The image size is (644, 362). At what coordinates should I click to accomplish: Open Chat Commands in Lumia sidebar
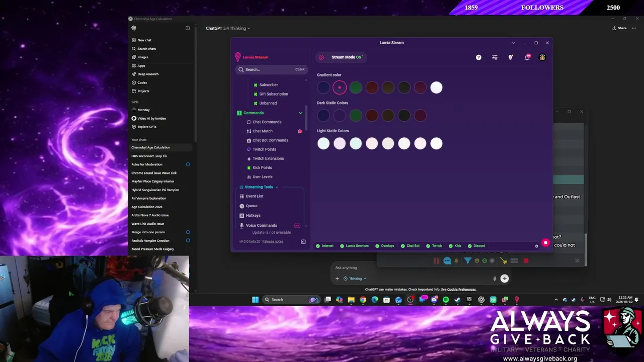[264, 122]
